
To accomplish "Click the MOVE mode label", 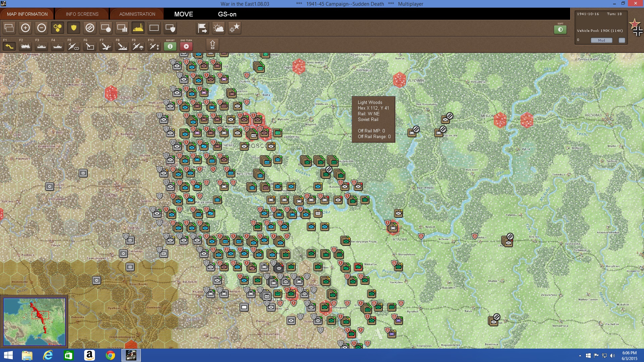I will (183, 14).
